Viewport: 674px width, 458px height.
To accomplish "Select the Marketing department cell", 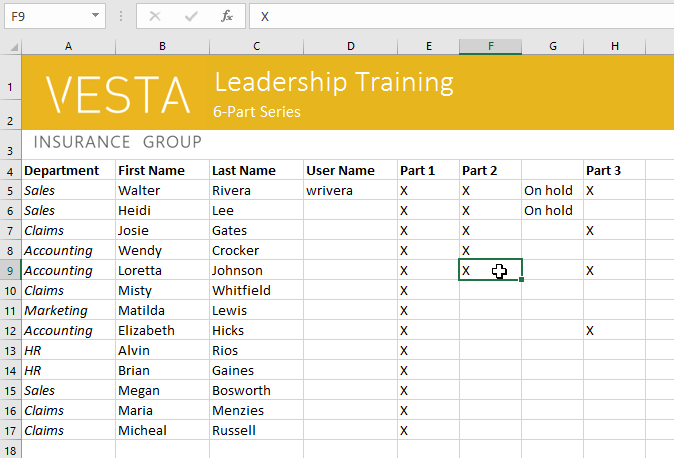I will click(57, 311).
